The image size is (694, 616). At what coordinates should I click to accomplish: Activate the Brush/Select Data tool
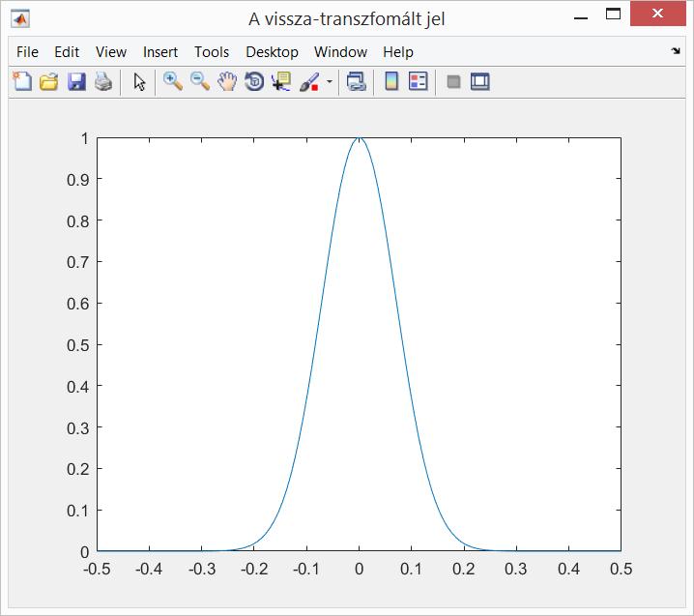pyautogui.click(x=309, y=82)
